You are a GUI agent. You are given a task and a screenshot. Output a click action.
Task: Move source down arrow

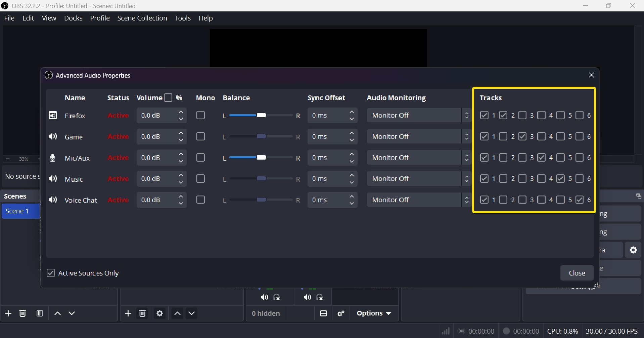[192, 314]
